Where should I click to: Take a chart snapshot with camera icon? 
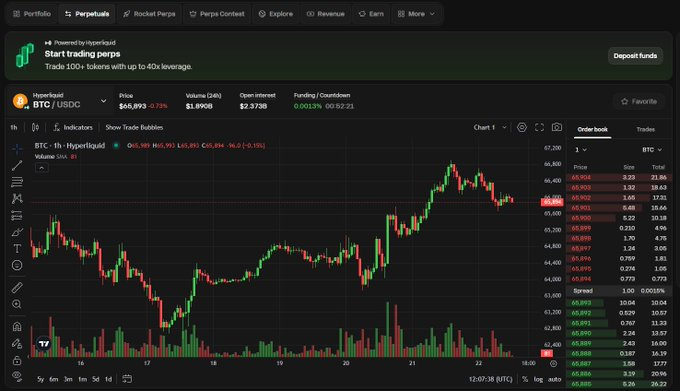tap(557, 127)
